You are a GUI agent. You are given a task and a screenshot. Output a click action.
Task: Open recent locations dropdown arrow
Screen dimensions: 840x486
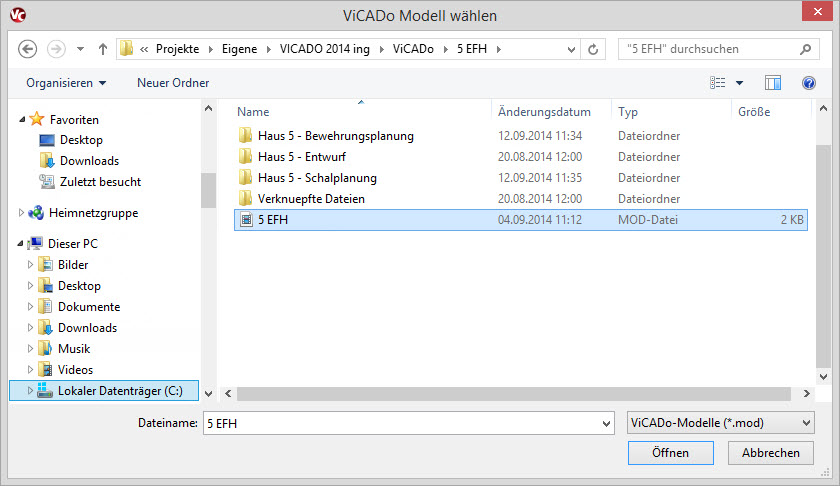pyautogui.click(x=80, y=49)
